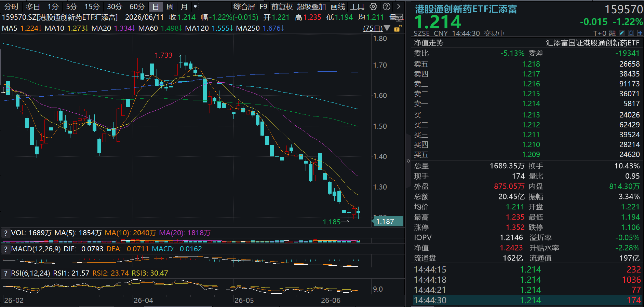Set a price alert via the bell icon
This screenshot has width=644, height=307.
[x=631, y=33]
